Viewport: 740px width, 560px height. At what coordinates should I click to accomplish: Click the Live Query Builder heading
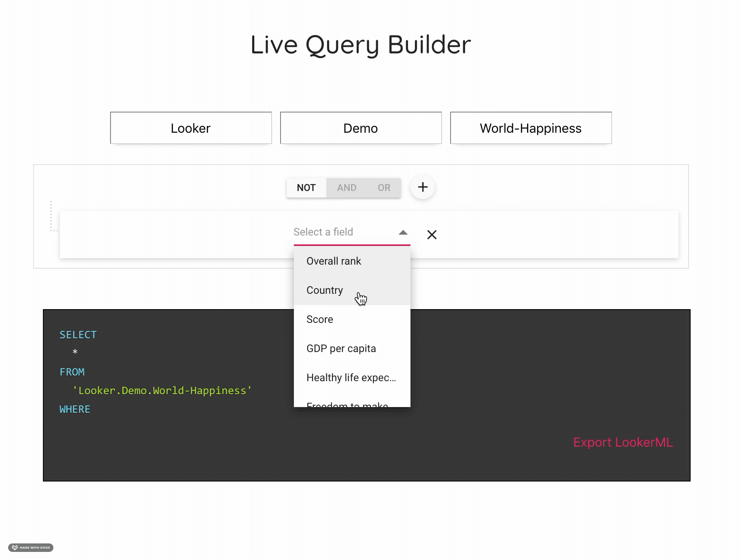361,45
